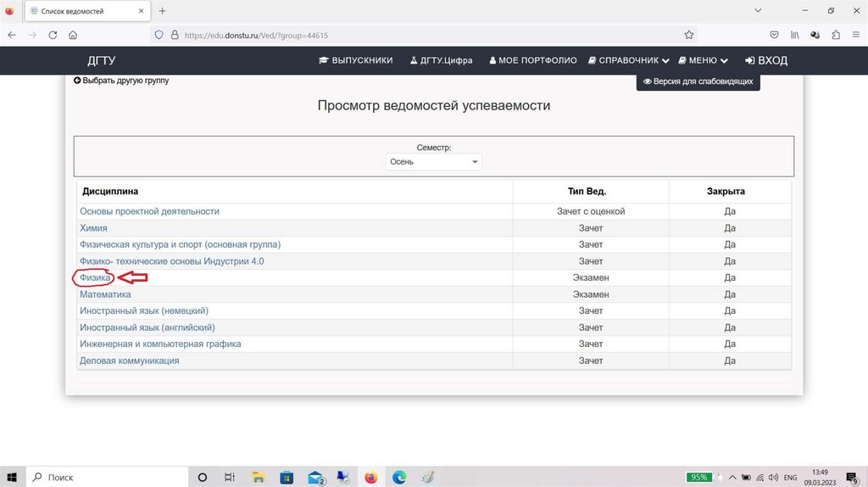Viewport: 868px width, 487px height.
Task: Go to the browser home page icon
Action: [73, 36]
